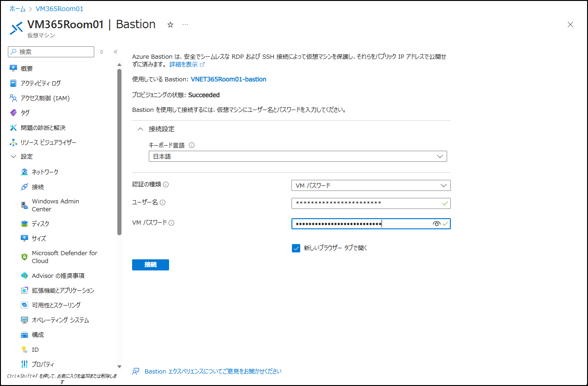Click the sidebar vertical scrollbar
This screenshot has height=386, width=588.
[x=120, y=153]
